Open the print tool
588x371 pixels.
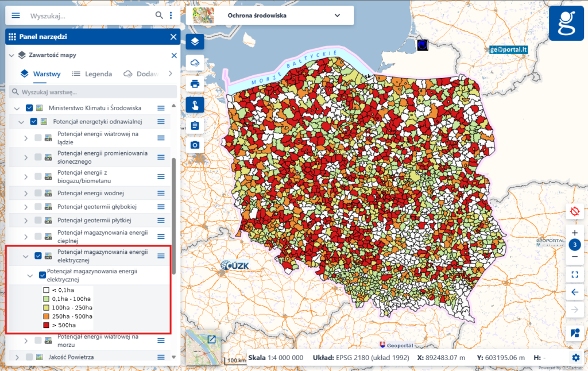(195, 83)
